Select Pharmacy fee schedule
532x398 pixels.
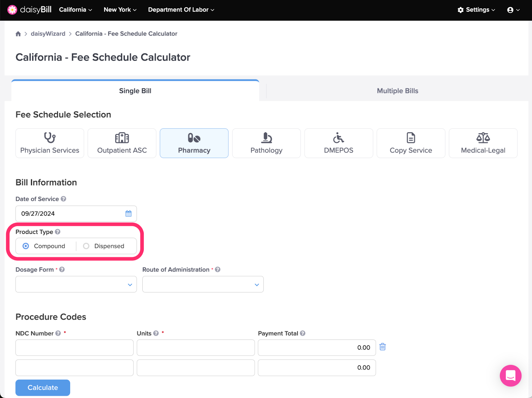tap(194, 143)
